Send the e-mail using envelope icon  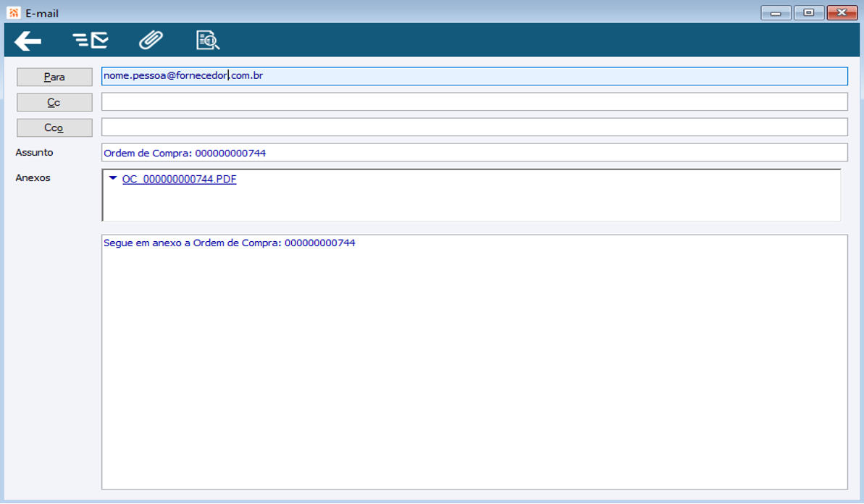pos(91,41)
